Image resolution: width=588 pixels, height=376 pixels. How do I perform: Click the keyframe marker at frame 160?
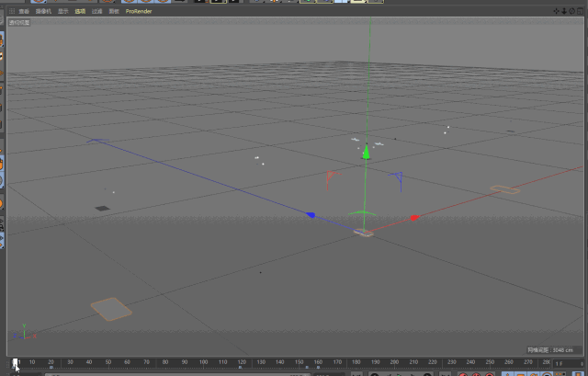318,368
